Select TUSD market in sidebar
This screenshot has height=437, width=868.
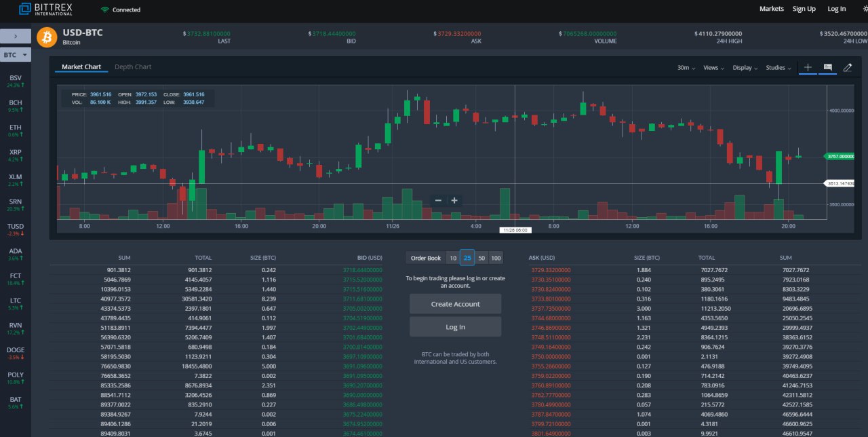pyautogui.click(x=16, y=230)
